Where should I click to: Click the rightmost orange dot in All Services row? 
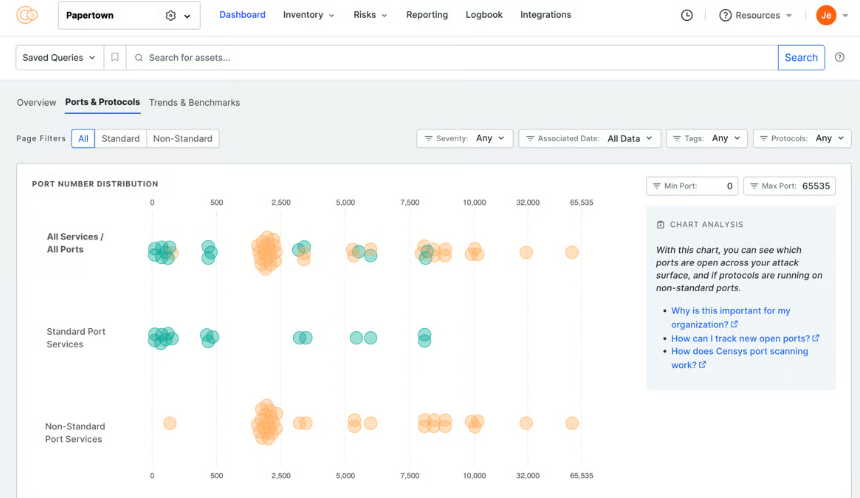tap(572, 253)
